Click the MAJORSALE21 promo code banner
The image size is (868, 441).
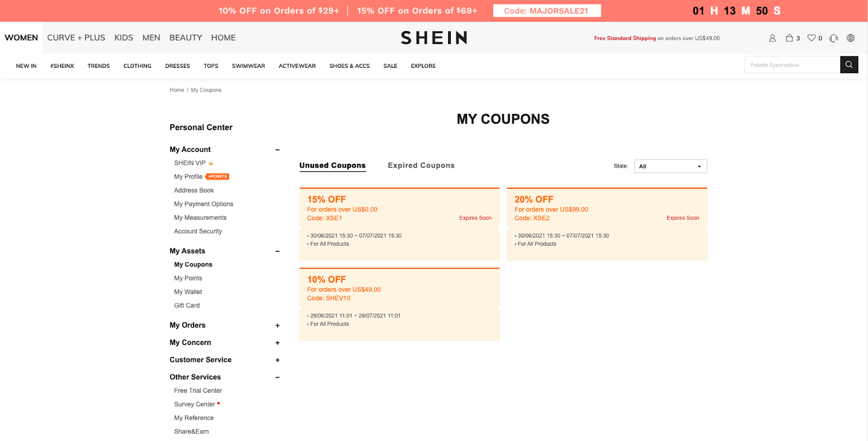coord(547,10)
